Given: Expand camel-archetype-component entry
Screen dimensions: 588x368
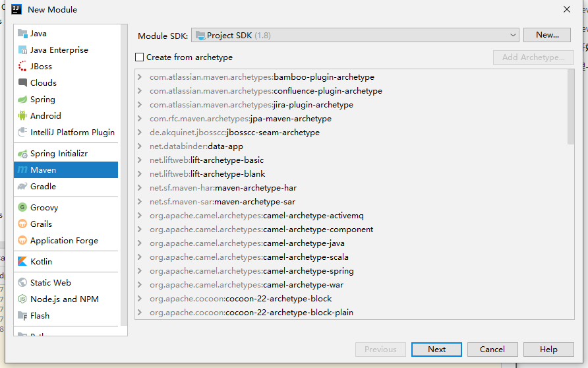Looking at the screenshot, I should pos(140,230).
